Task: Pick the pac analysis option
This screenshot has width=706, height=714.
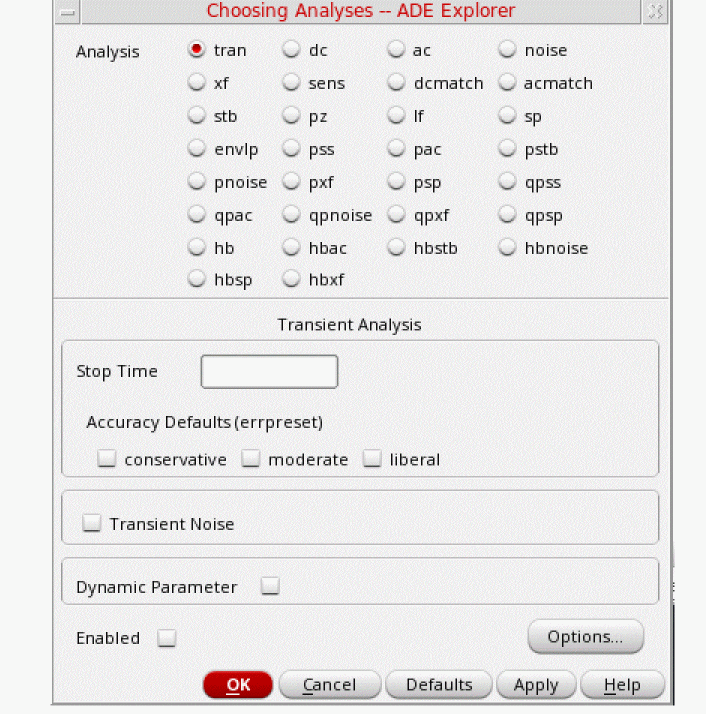Action: [x=396, y=148]
